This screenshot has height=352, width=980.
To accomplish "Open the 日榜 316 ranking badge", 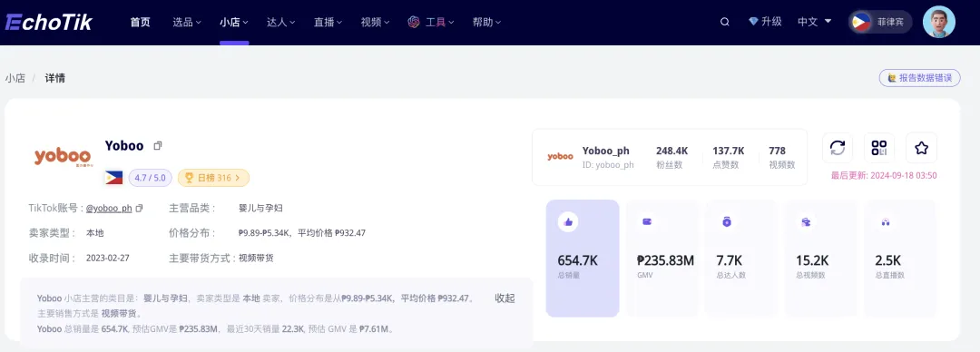I will tap(213, 178).
